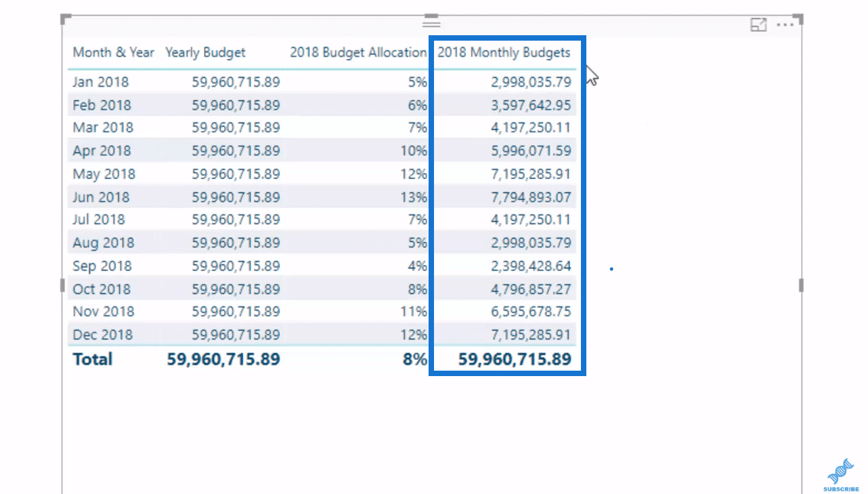Select the Jan 2018 row label
This screenshot has width=868, height=494.
click(x=100, y=82)
